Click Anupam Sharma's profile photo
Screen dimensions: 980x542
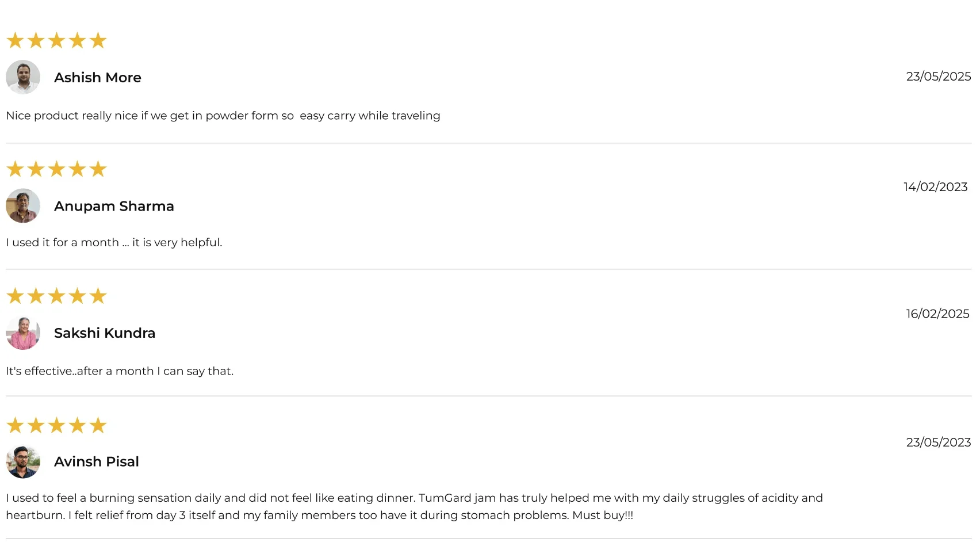coord(23,206)
